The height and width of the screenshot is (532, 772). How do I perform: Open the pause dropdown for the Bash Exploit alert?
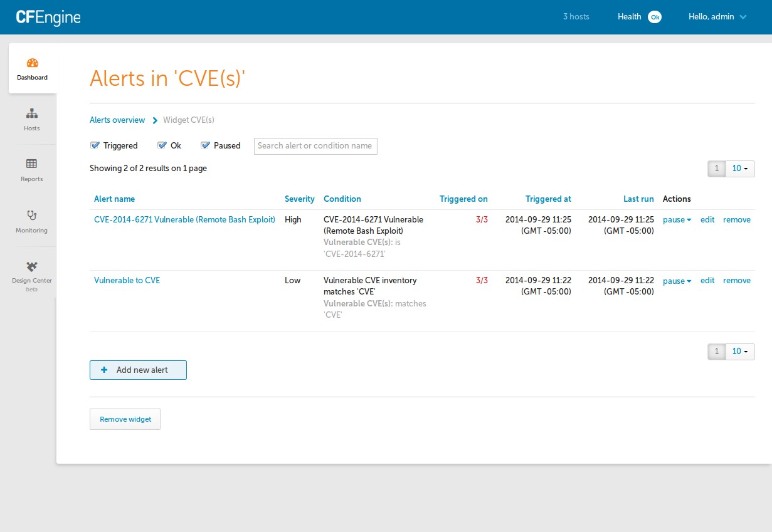pos(677,220)
